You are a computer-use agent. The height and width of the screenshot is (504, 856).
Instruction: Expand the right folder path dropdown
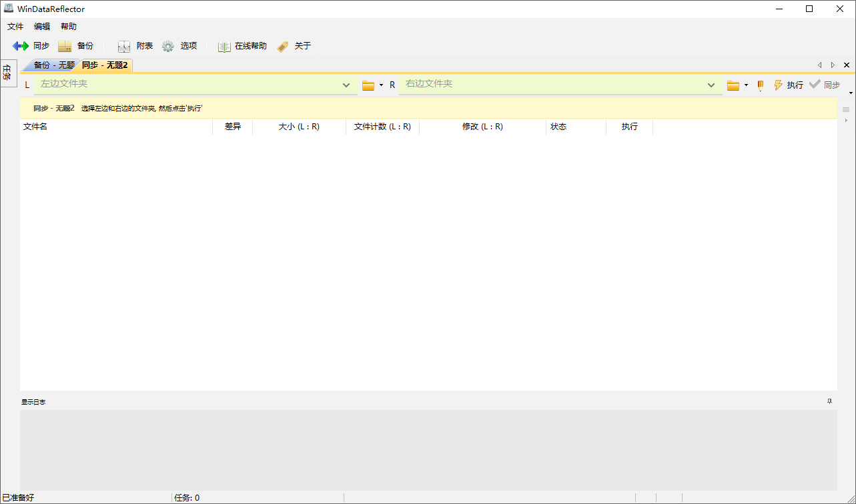(711, 85)
